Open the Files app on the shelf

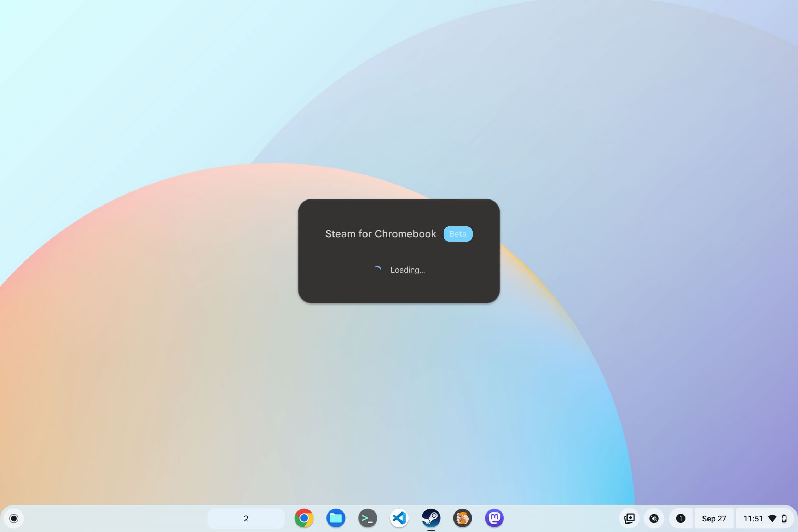(336, 518)
